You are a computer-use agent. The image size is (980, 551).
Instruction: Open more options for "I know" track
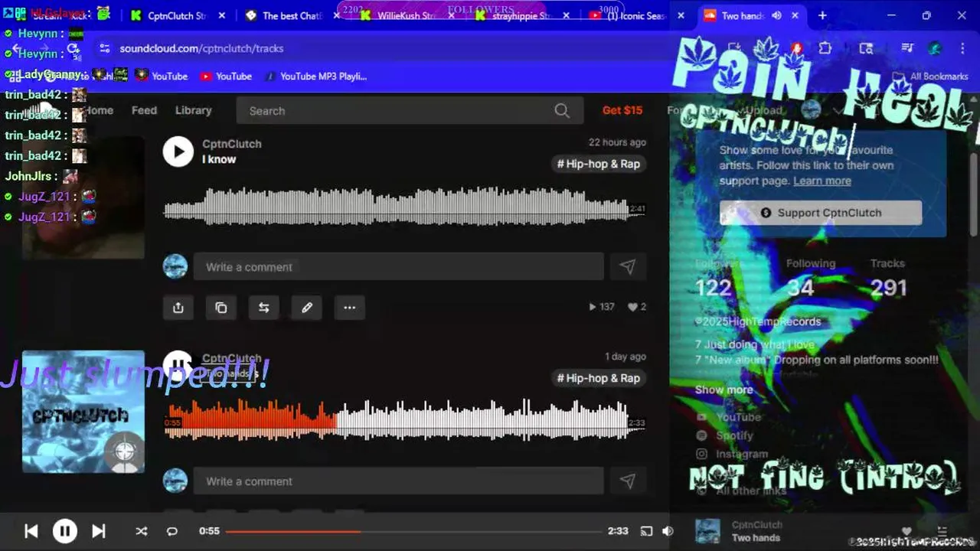(350, 308)
